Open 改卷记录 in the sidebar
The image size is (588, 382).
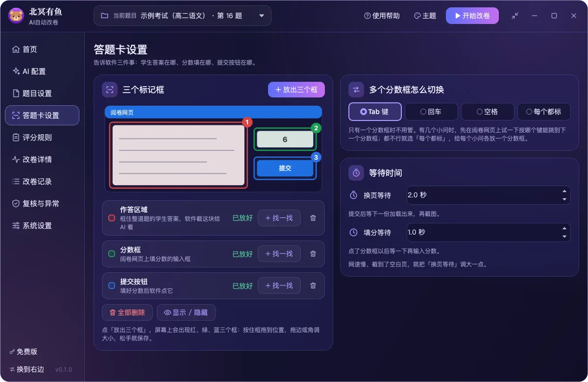pyautogui.click(x=42, y=182)
